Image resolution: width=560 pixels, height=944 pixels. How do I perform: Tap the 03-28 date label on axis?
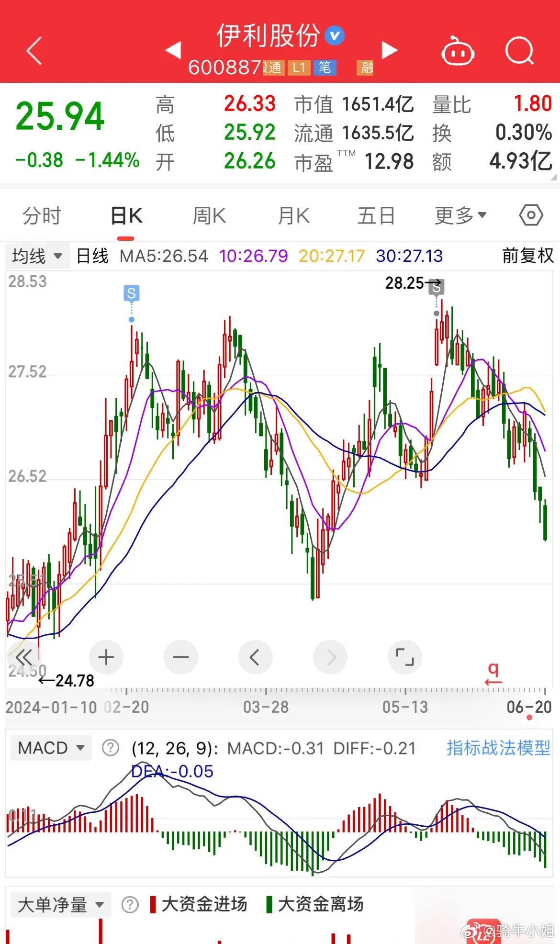coord(266,707)
